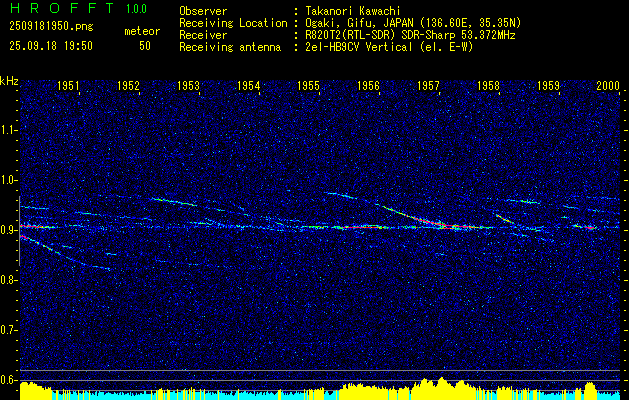The width and height of the screenshot is (629, 400).
Task: Click the Receiver label
Action: tap(203, 35)
